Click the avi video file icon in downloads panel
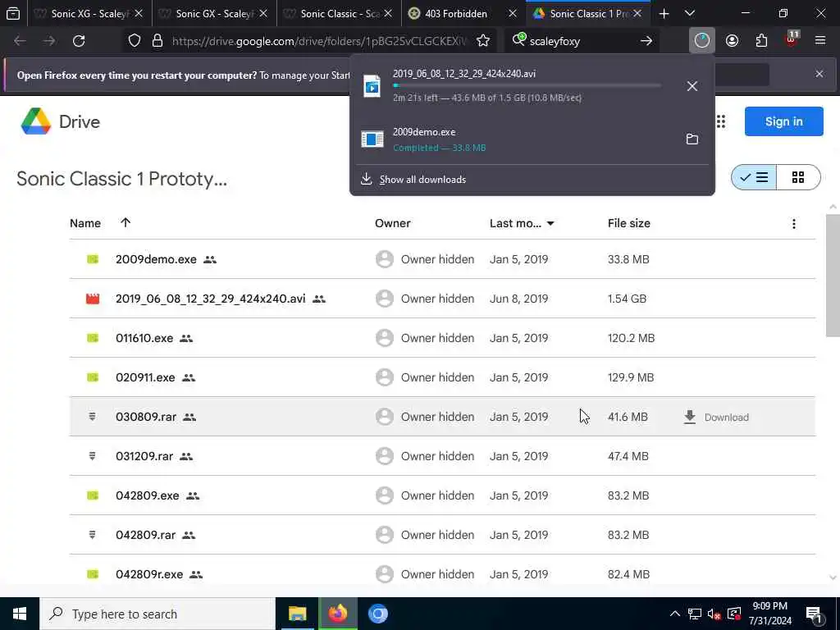Viewport: 840px width, 630px height. (372, 85)
